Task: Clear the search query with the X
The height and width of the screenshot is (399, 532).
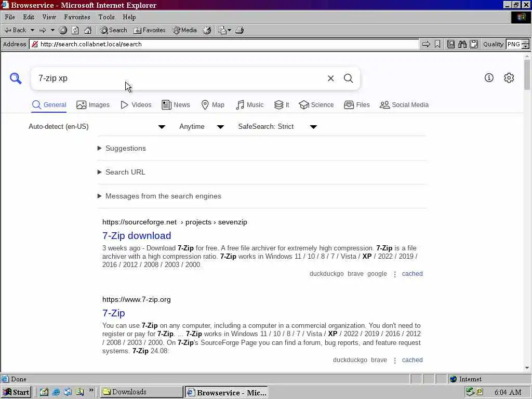Action: click(x=331, y=78)
